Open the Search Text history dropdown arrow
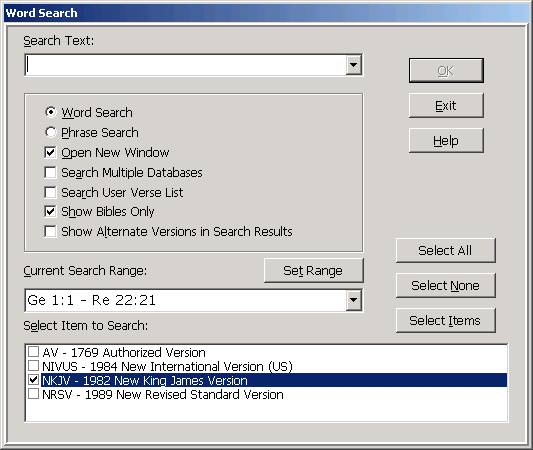 pos(354,65)
